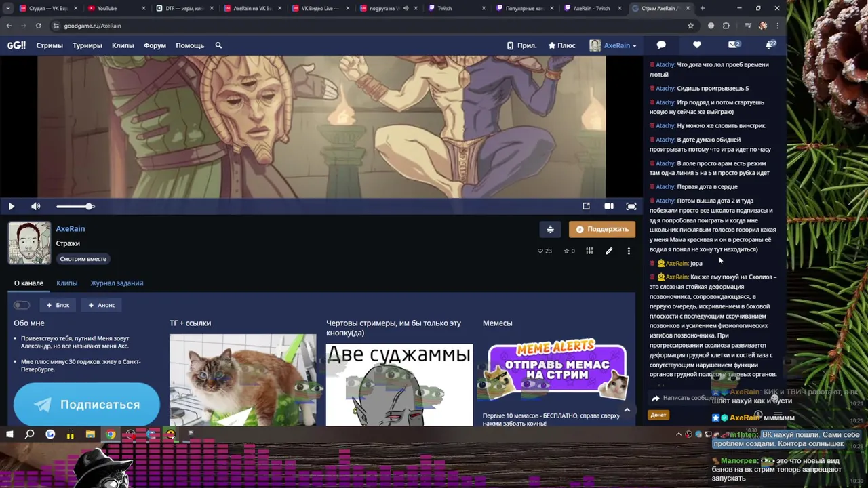Open the Chrome extensions puzzle icon
This screenshot has width=868, height=488.
[x=726, y=26]
